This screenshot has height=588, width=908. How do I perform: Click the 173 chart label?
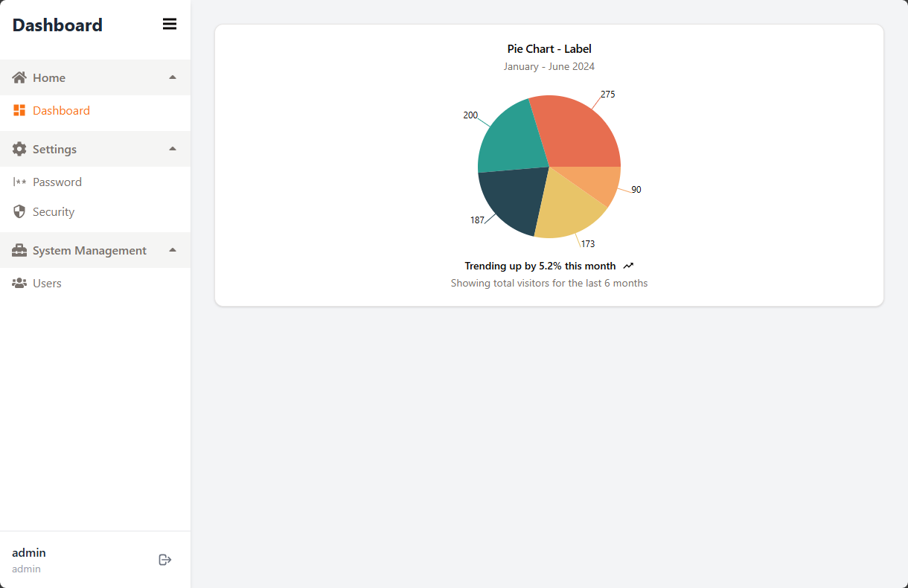[x=588, y=244]
